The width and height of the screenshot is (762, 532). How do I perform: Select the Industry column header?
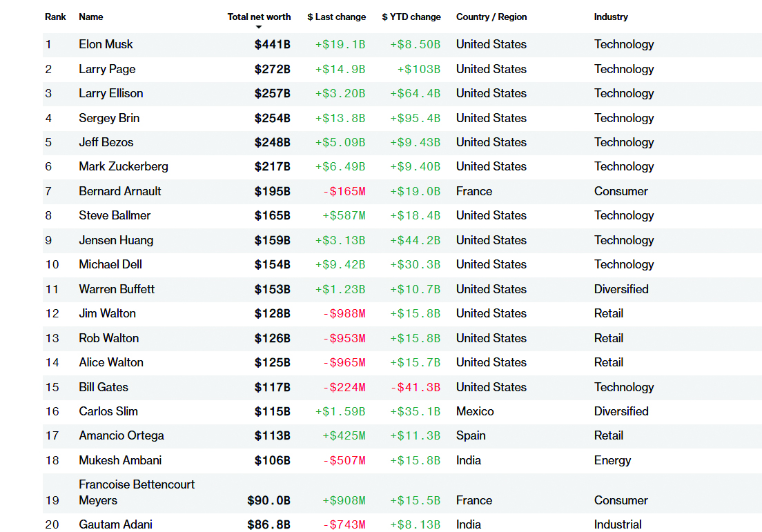[611, 17]
